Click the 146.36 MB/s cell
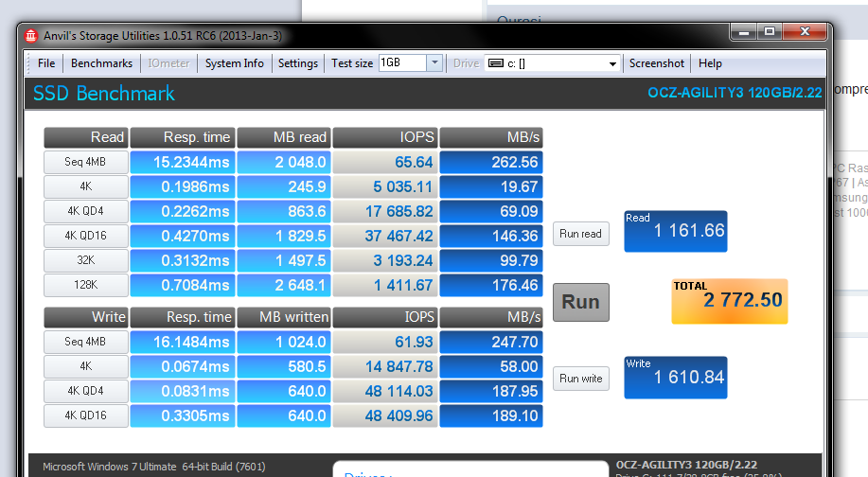868x477 pixels. tap(491, 236)
